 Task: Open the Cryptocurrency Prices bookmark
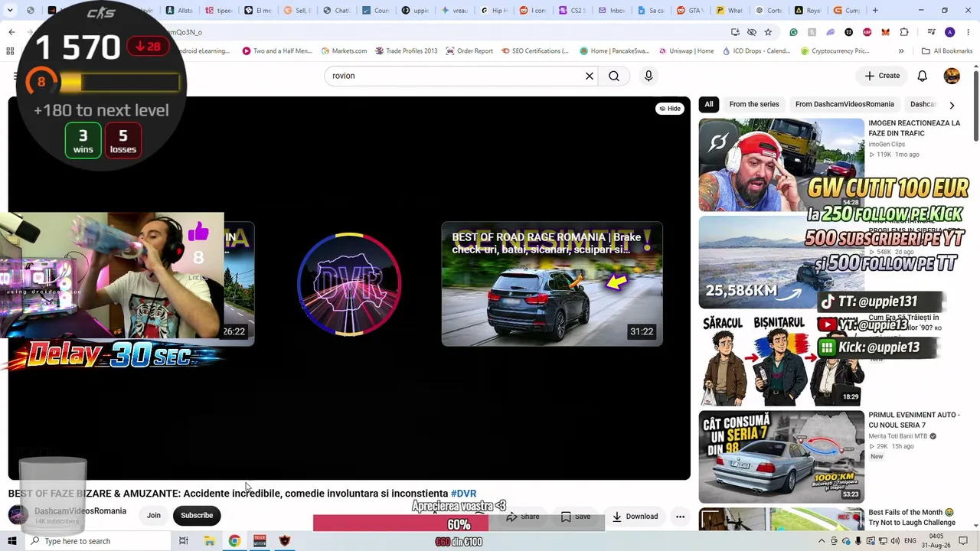click(x=835, y=51)
